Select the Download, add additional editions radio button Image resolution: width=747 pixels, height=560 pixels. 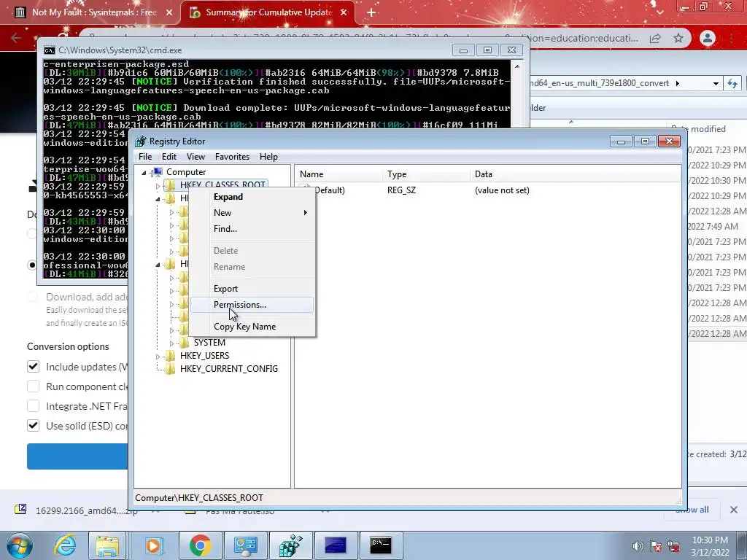coord(32,297)
